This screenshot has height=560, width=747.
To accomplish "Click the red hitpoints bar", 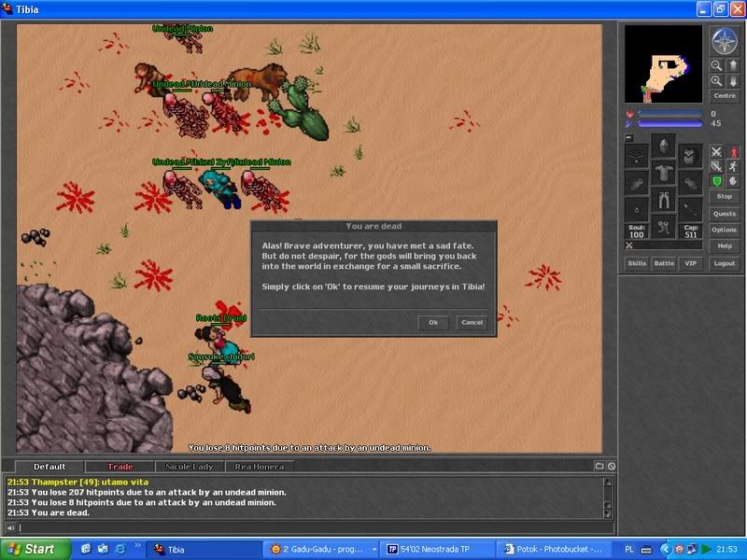I will pos(669,114).
